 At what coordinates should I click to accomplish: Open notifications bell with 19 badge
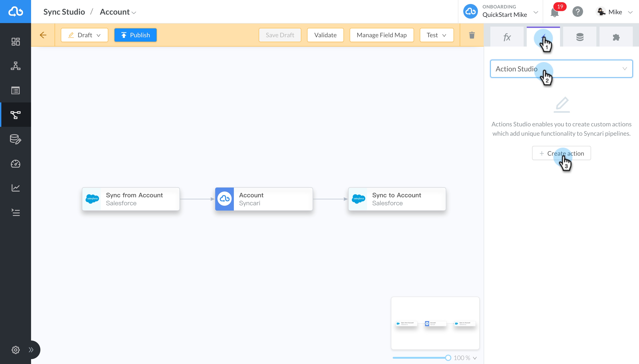coord(555,12)
